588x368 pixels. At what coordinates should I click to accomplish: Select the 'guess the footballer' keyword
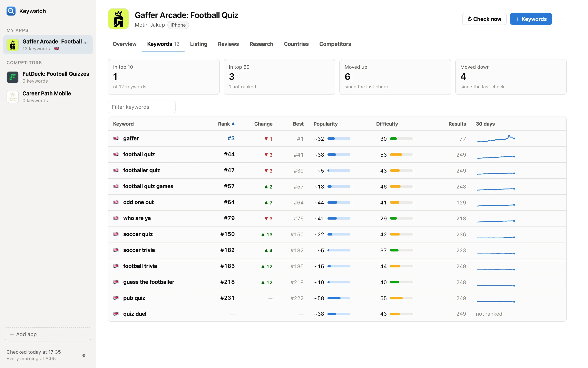pyautogui.click(x=149, y=282)
